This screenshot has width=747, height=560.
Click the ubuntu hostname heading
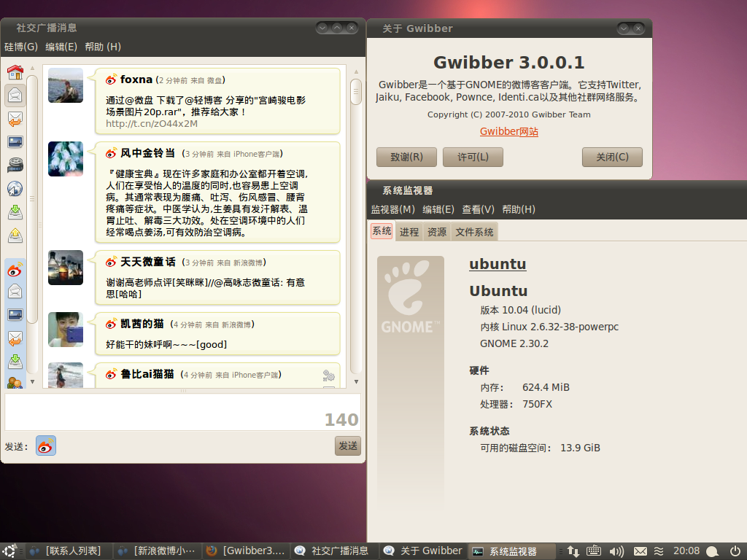click(498, 264)
